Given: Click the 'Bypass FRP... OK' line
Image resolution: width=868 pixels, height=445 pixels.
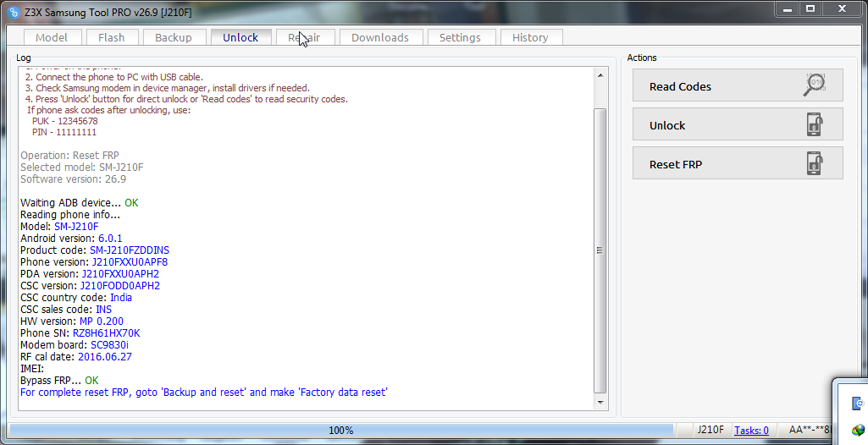Looking at the screenshot, I should [x=59, y=381].
